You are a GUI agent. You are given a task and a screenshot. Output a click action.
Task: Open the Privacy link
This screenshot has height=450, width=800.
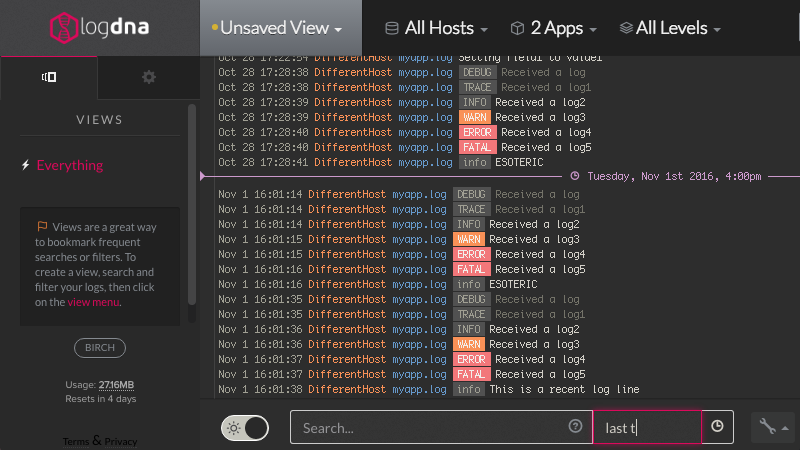(121, 441)
